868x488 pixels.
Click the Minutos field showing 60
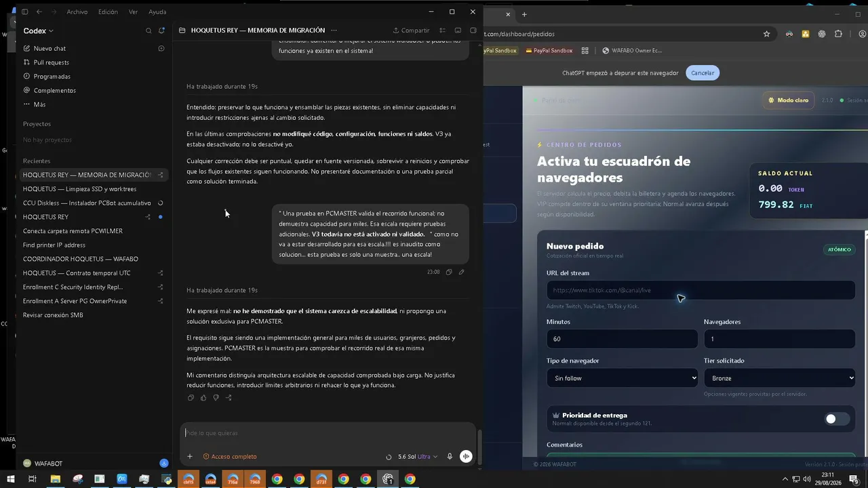(622, 339)
